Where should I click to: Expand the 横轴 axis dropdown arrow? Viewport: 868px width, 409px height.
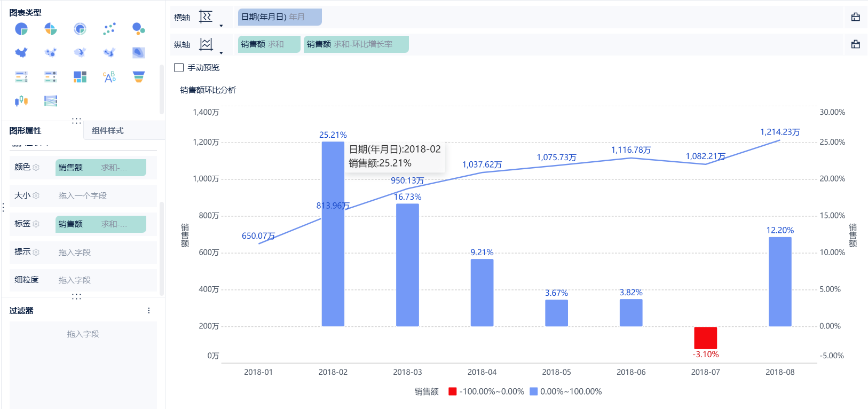point(221,26)
